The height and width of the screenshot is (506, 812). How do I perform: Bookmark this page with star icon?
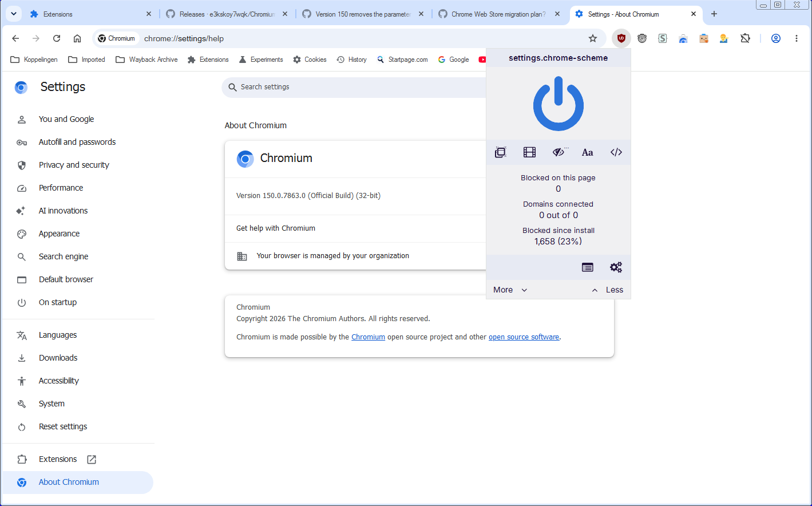[x=593, y=38]
